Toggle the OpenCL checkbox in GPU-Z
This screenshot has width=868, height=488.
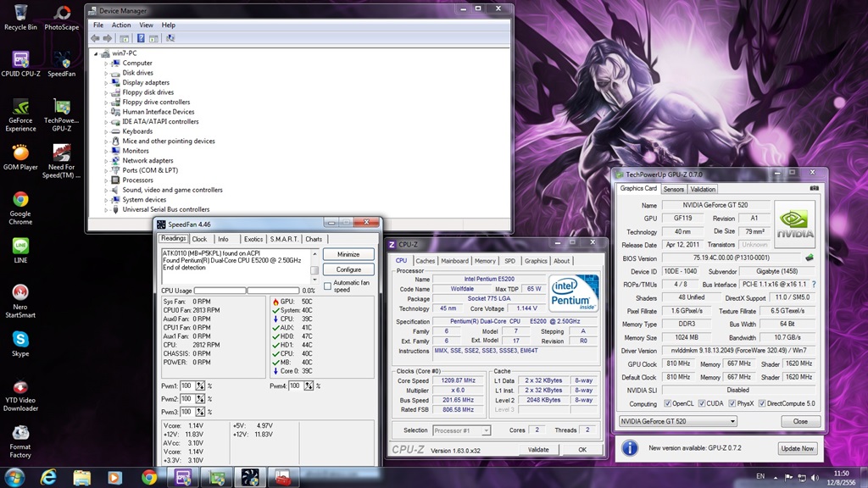click(666, 403)
